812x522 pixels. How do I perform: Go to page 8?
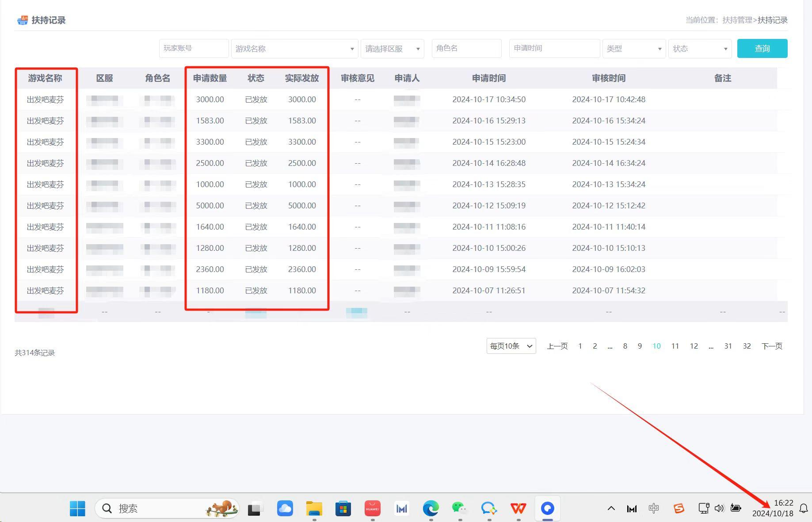pyautogui.click(x=625, y=346)
